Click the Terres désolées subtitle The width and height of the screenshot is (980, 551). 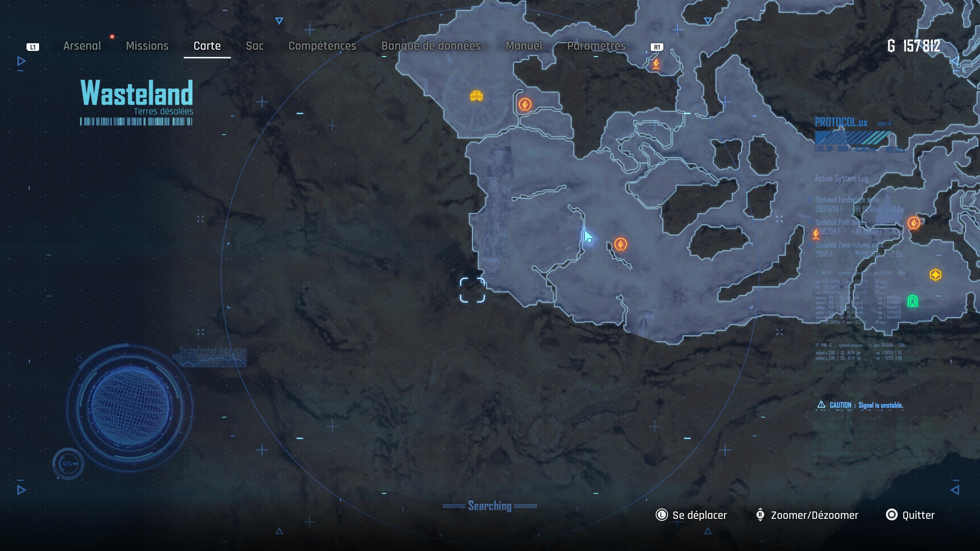[163, 111]
